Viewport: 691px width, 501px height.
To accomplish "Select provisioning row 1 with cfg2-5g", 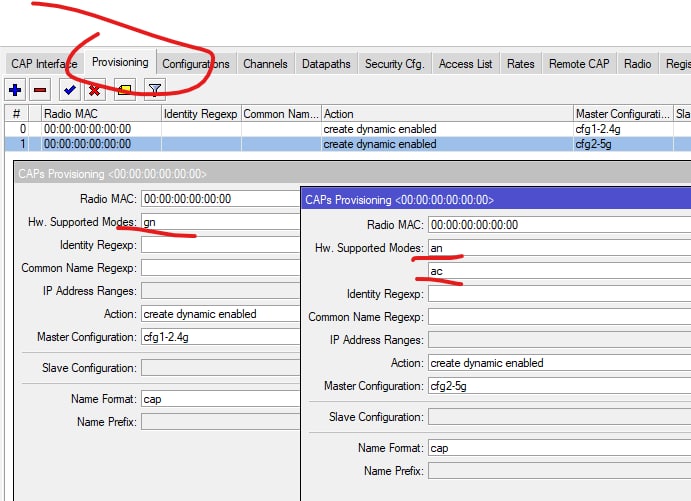I will (x=348, y=144).
